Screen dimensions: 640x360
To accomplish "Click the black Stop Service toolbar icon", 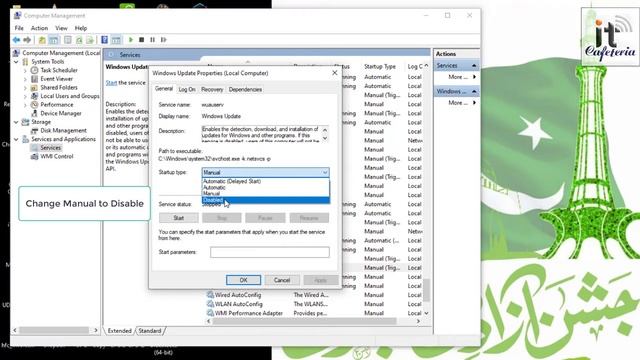I will coord(142,40).
